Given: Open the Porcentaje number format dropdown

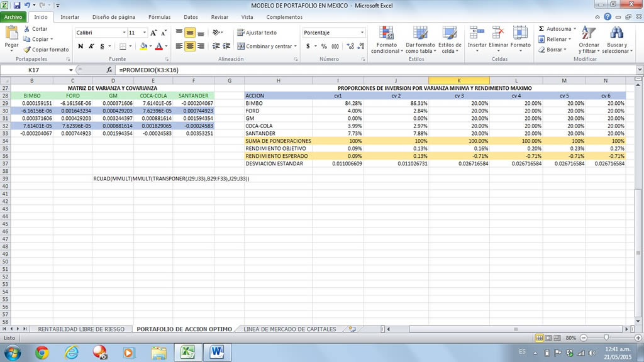Looking at the screenshot, I should click(x=362, y=33).
